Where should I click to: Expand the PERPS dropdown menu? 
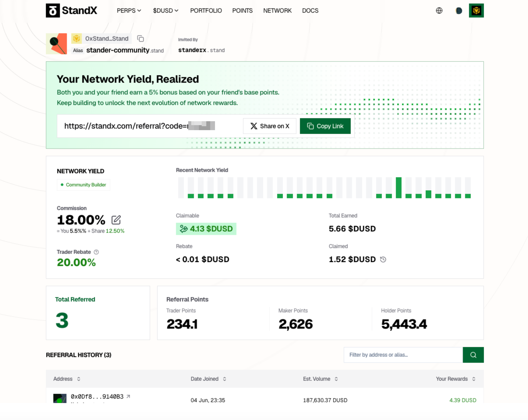tap(129, 10)
